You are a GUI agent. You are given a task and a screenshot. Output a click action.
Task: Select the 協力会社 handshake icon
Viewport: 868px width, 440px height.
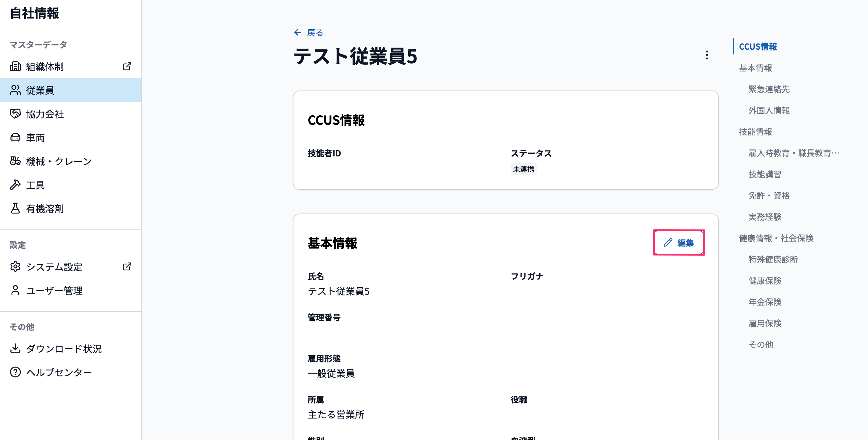(15, 114)
